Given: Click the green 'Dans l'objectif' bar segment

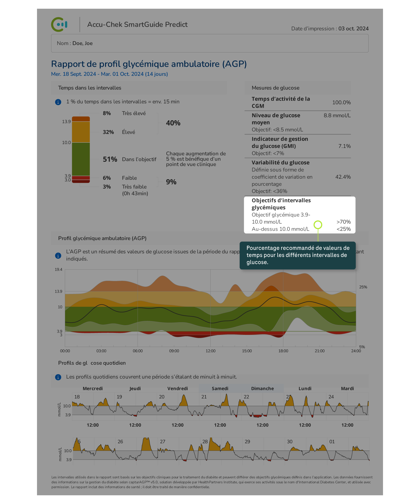Looking at the screenshot, I should coord(81,159).
